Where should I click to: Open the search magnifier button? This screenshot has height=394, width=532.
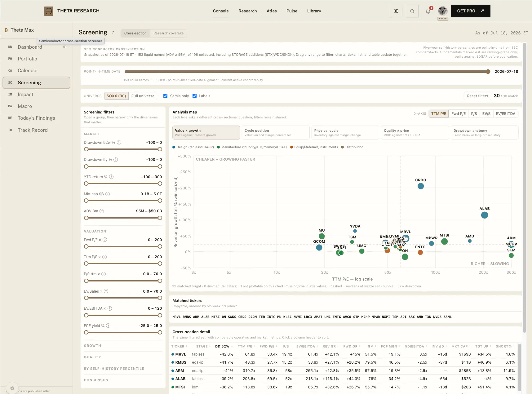pos(412,11)
